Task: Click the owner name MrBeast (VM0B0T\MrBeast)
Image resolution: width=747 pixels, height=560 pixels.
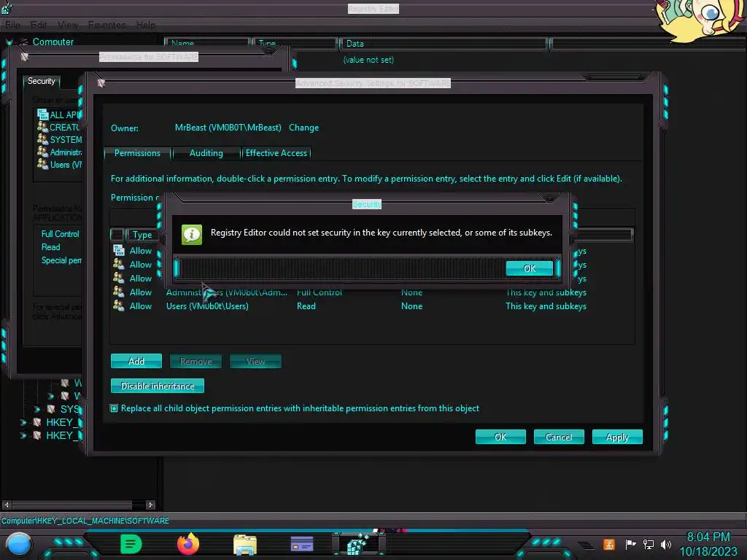Action: click(x=228, y=128)
